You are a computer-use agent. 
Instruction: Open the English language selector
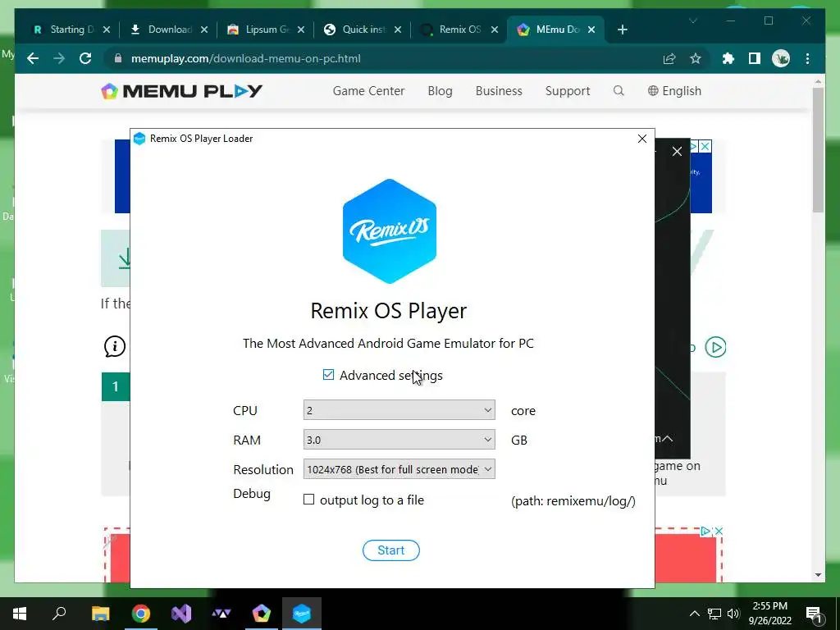674,91
